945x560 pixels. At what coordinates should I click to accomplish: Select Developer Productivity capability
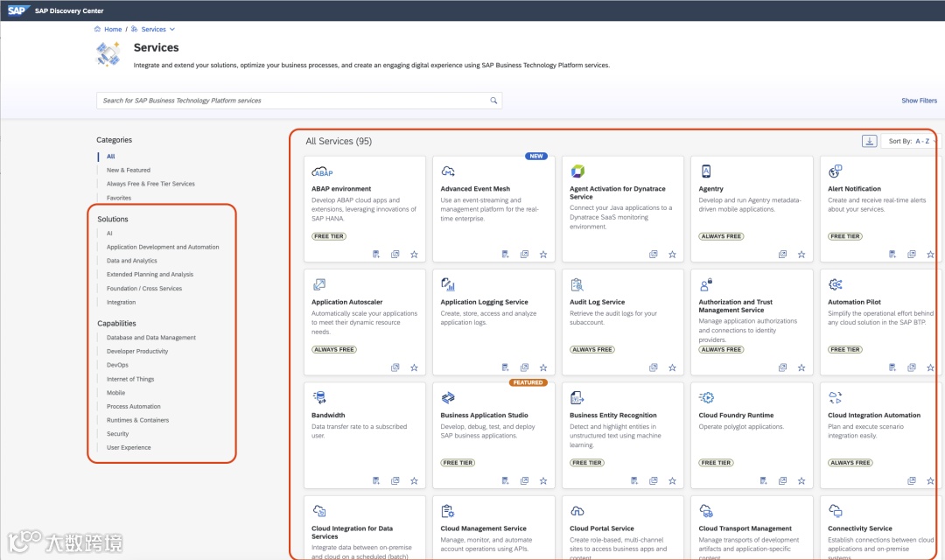point(137,352)
